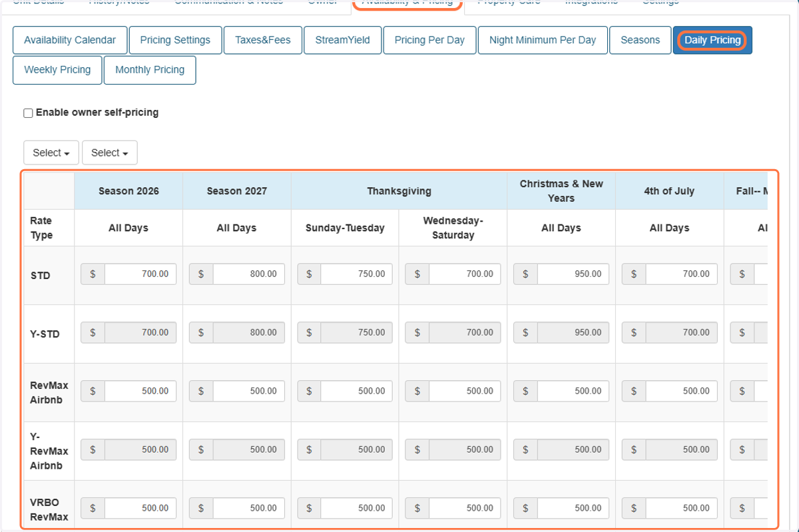Click Season 2027 column header
The image size is (799, 532).
(237, 191)
